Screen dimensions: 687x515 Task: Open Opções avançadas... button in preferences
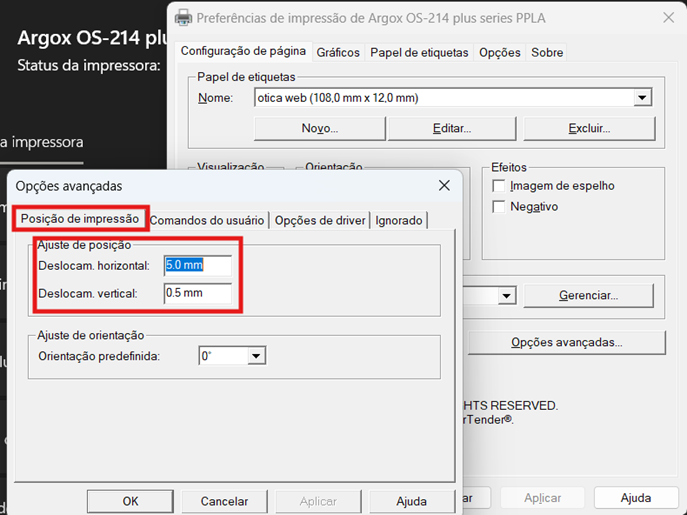pyautogui.click(x=567, y=342)
